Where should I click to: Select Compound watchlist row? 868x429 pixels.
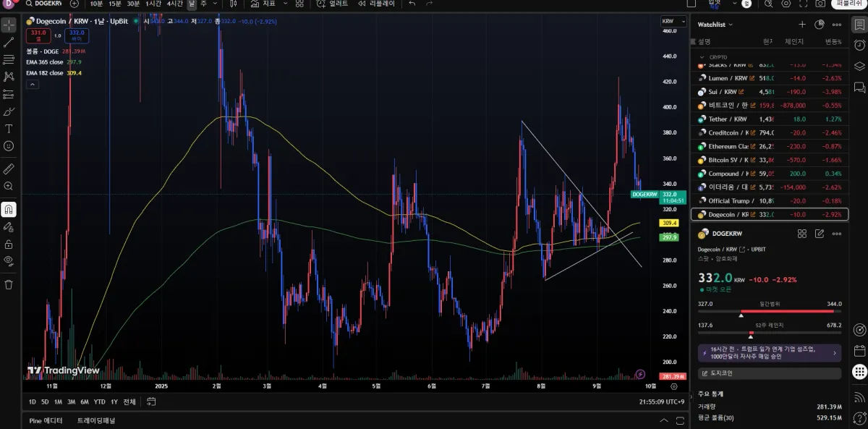[770, 174]
